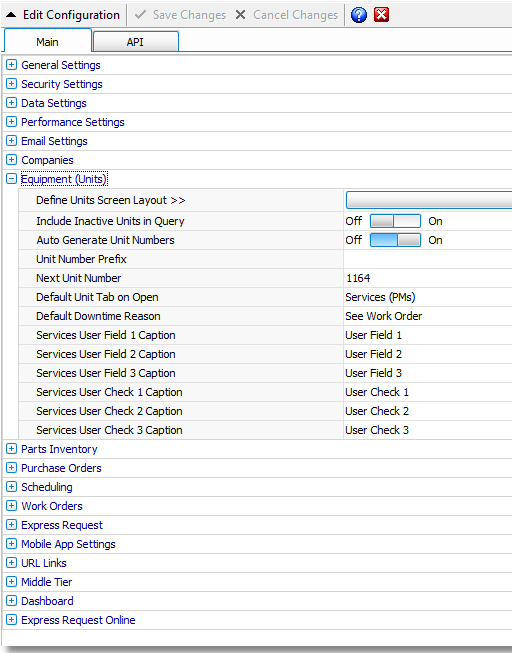This screenshot has width=512, height=653.
Task: Click Express Request label
Action: [62, 525]
